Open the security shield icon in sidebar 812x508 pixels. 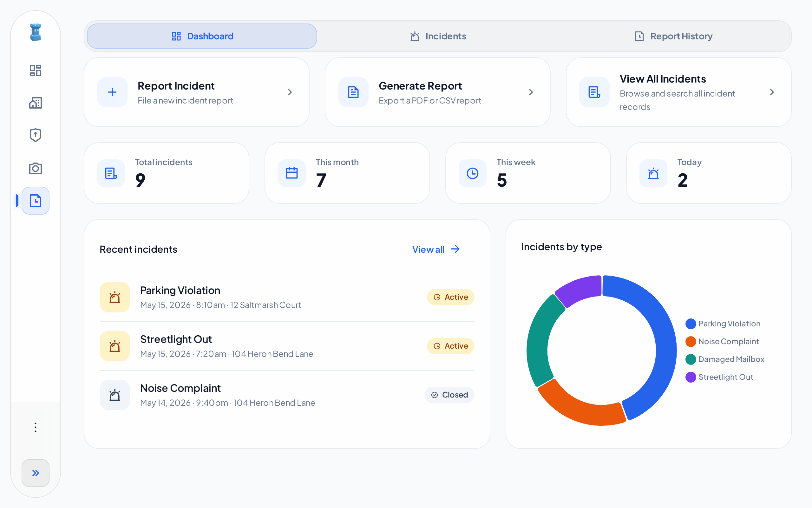tap(36, 135)
